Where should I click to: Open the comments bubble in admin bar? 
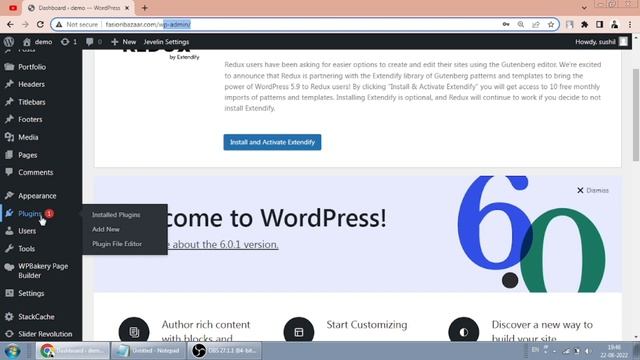(90, 42)
